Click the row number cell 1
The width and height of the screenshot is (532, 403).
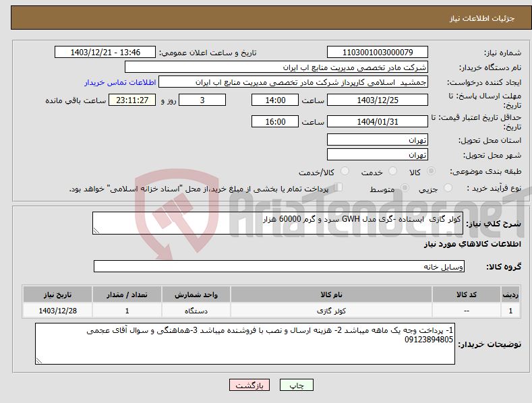(510, 311)
